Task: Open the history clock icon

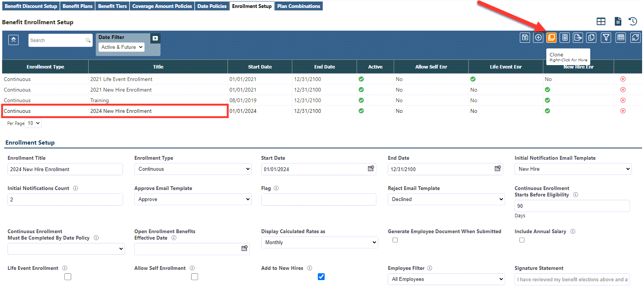Action: (x=633, y=21)
